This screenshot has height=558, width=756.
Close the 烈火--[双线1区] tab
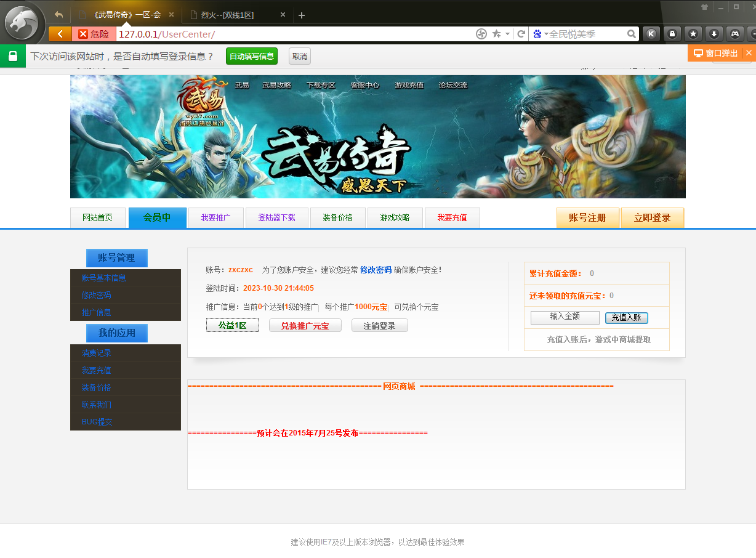(x=283, y=15)
